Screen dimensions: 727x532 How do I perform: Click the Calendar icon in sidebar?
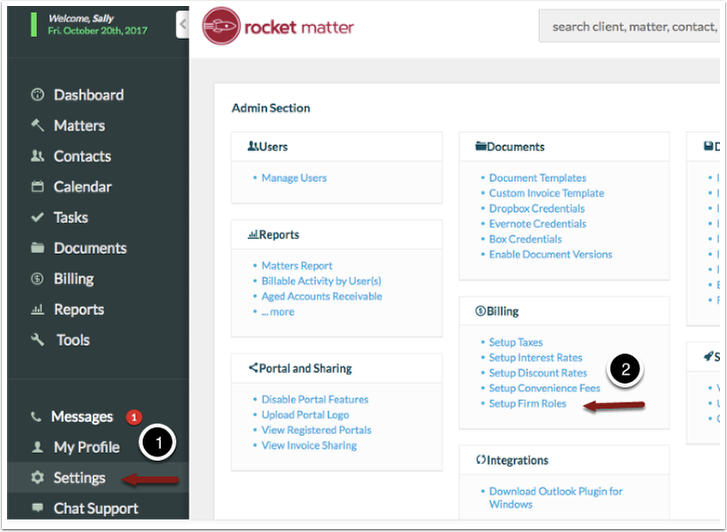click(x=37, y=186)
